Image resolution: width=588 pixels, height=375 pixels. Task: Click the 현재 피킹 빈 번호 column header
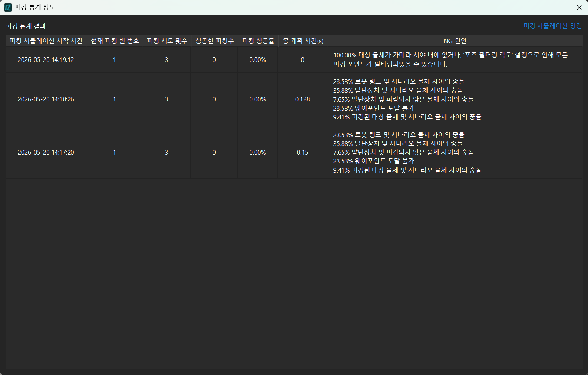click(x=115, y=41)
